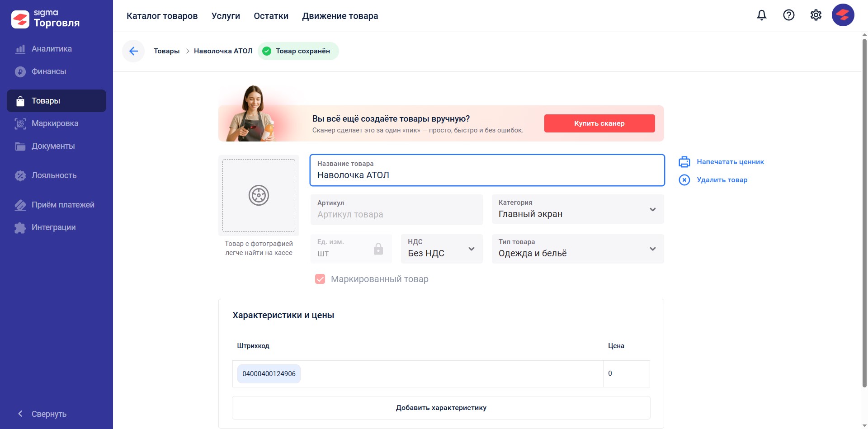Image resolution: width=868 pixels, height=429 pixels.
Task: Open notifications bell icon
Action: 762,15
